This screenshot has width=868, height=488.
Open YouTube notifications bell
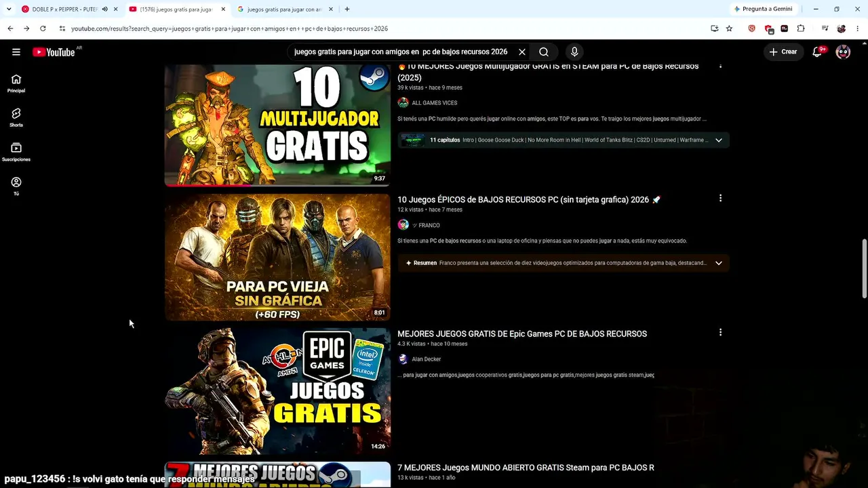(x=818, y=52)
